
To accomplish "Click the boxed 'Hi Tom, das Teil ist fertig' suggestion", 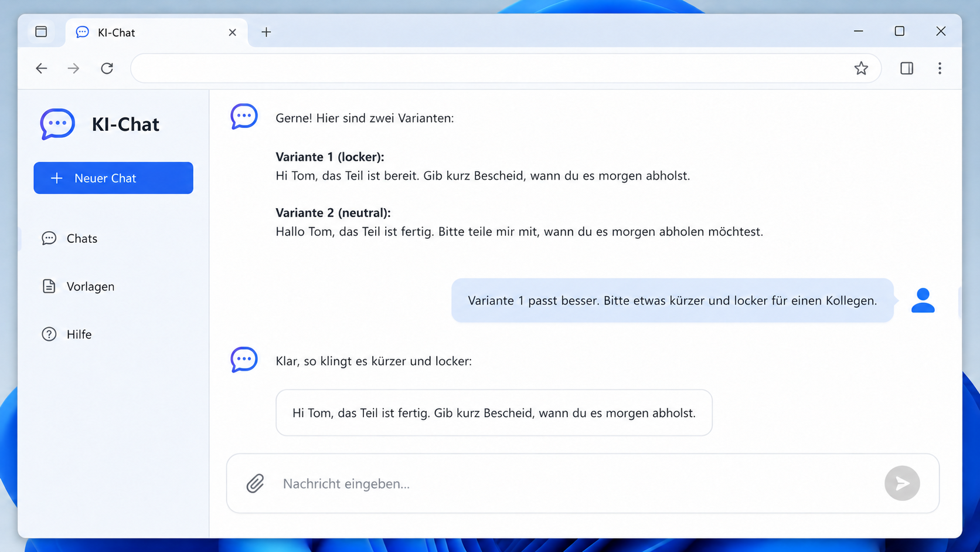I will click(x=494, y=413).
